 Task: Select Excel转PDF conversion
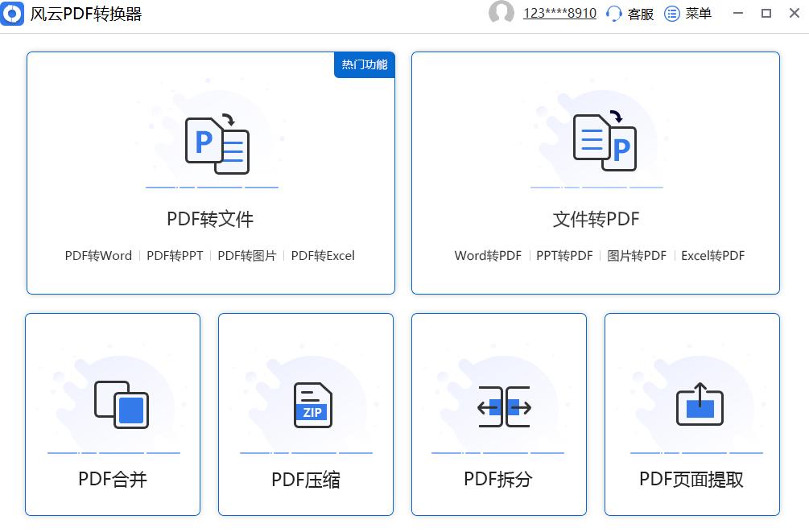pos(713,255)
